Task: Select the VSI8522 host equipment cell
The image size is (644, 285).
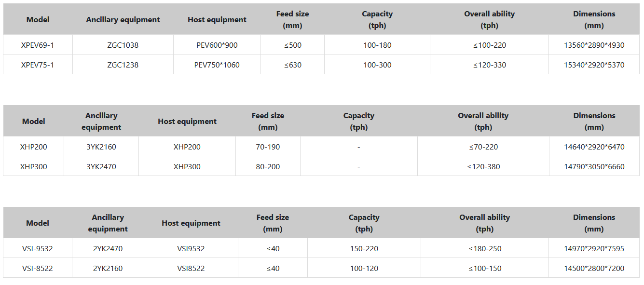Action: tap(191, 269)
